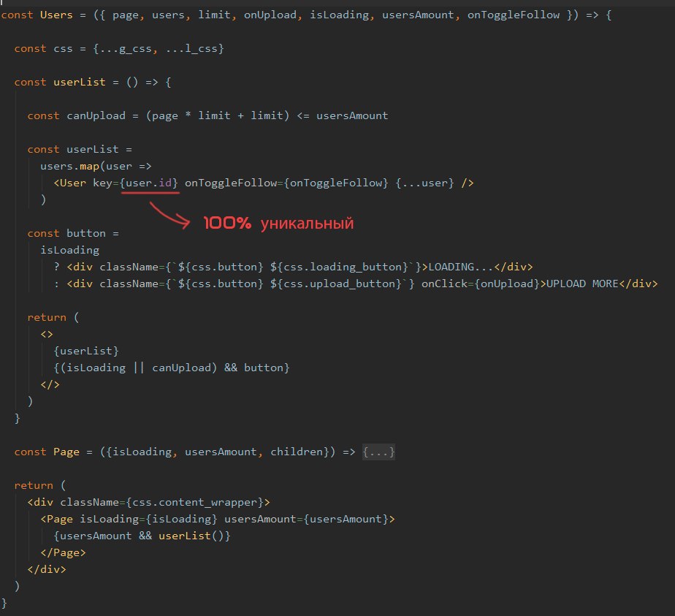Viewport: 675px width, 616px height.
Task: Click '</Page>' closing tag
Action: (64, 552)
